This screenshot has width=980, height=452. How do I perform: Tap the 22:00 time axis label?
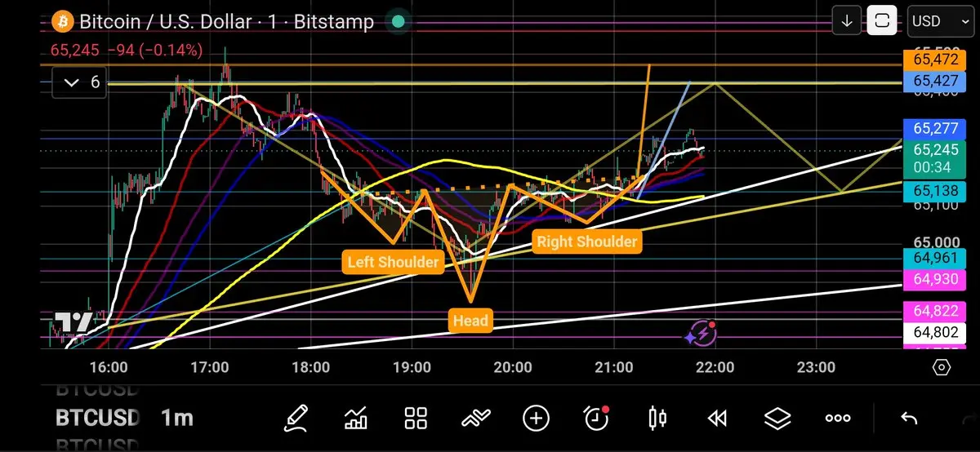[x=715, y=368]
